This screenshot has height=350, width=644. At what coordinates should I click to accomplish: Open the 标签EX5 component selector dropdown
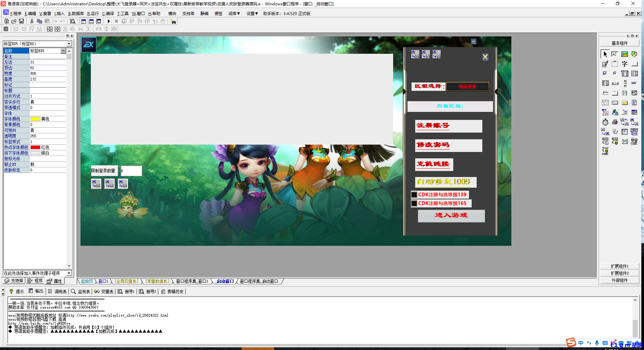[68, 43]
